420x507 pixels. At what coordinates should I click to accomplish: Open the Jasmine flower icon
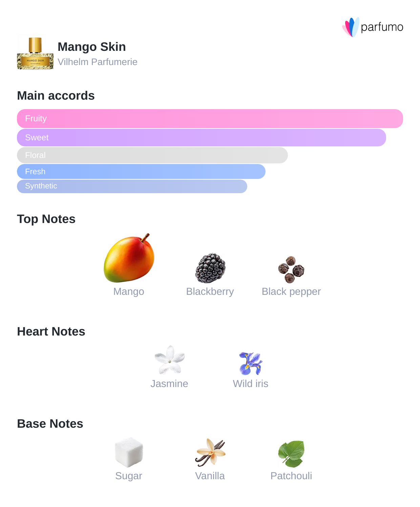(169, 360)
